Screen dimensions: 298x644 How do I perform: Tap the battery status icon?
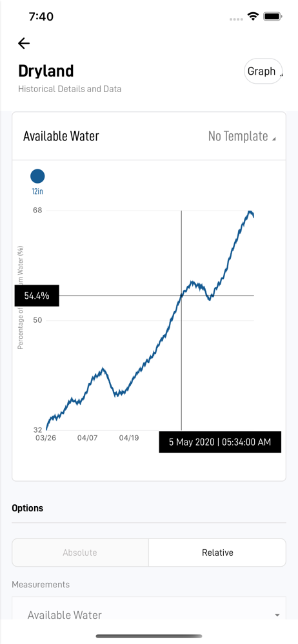click(272, 17)
